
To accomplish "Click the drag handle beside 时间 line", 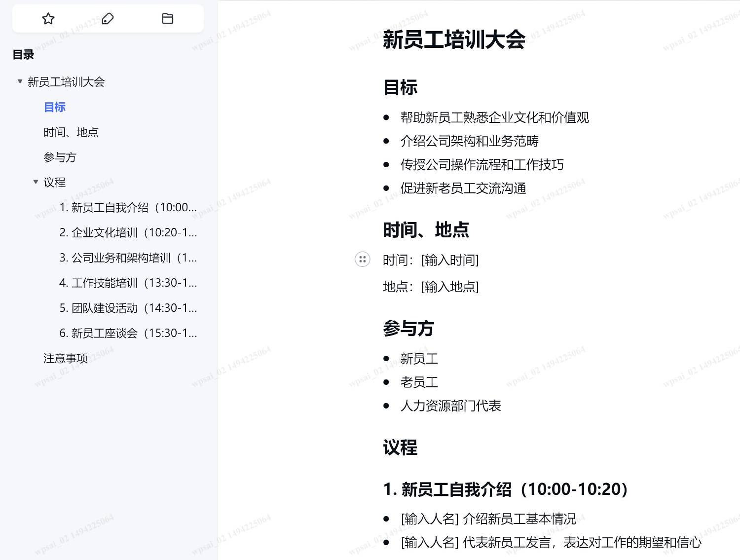I will (x=363, y=259).
